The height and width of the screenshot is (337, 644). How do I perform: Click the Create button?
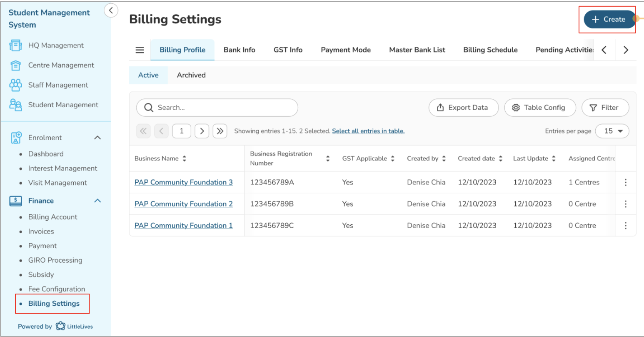[x=609, y=19]
